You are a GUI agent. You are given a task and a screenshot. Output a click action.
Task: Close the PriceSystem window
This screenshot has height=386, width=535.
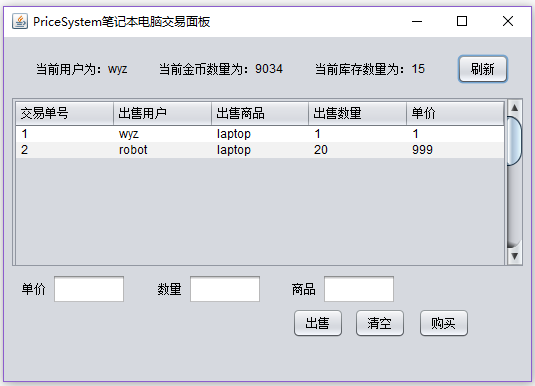tap(508, 21)
